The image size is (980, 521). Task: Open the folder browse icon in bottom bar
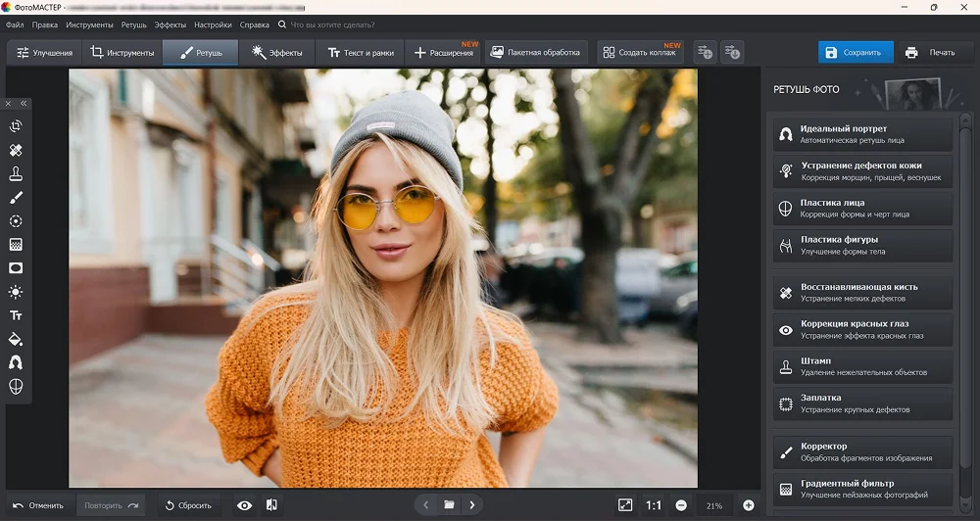[449, 504]
